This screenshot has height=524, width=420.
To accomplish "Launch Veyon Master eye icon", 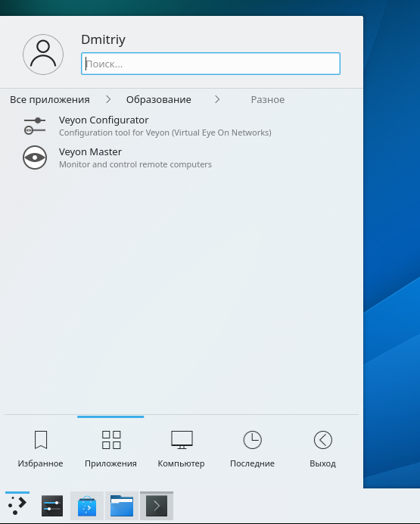I will 35,158.
